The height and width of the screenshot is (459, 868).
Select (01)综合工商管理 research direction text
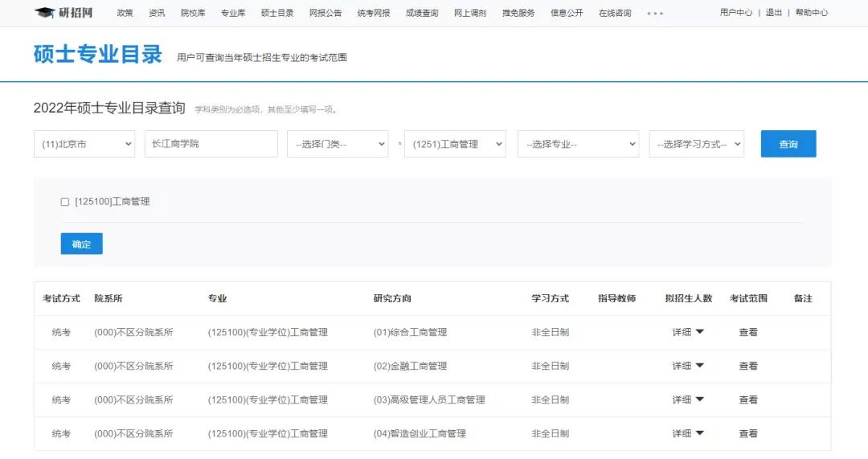[x=410, y=332]
